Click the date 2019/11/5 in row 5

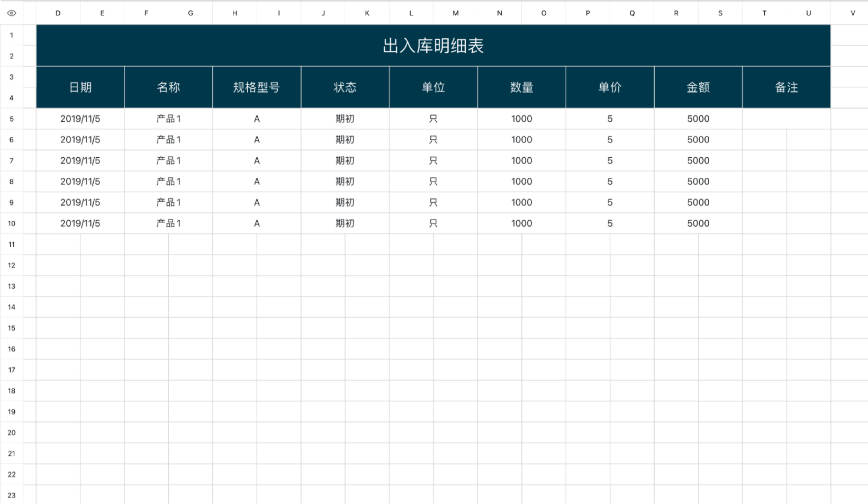pos(80,119)
